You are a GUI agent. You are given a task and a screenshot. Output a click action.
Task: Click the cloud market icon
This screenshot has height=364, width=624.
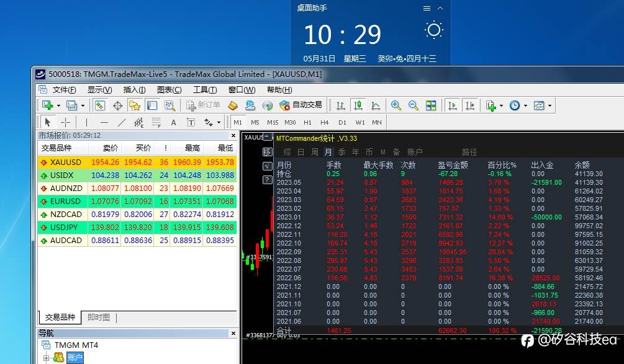250,105
